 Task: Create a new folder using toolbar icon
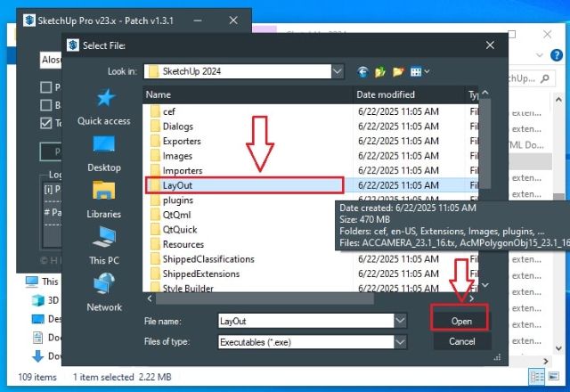click(400, 71)
